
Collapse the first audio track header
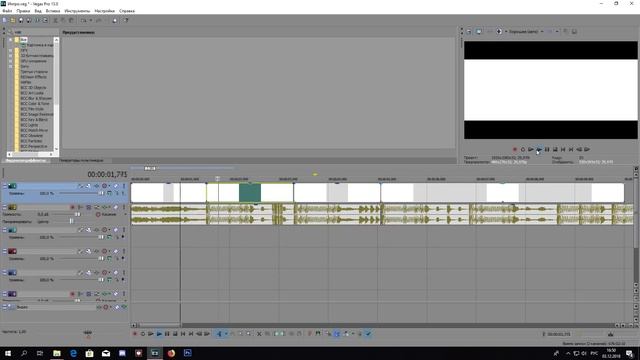click(5, 207)
